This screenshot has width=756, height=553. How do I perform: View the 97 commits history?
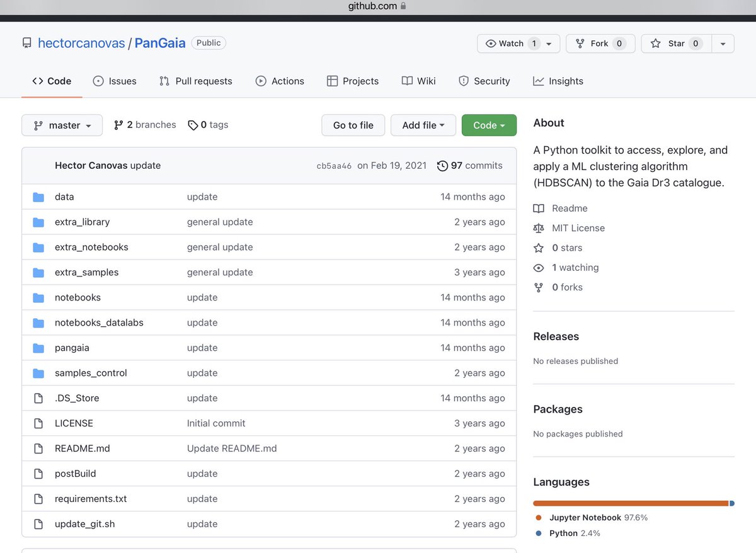coord(470,166)
